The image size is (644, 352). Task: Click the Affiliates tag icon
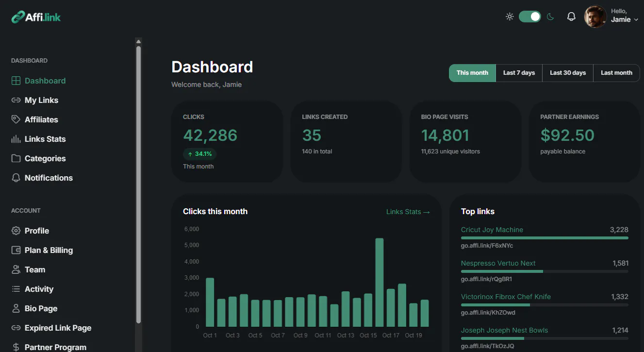(x=16, y=119)
